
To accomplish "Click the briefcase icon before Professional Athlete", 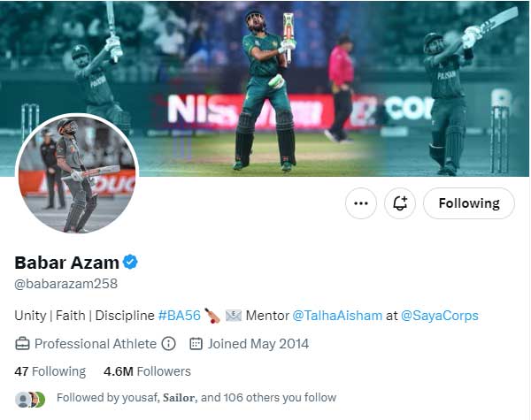I will [23, 344].
